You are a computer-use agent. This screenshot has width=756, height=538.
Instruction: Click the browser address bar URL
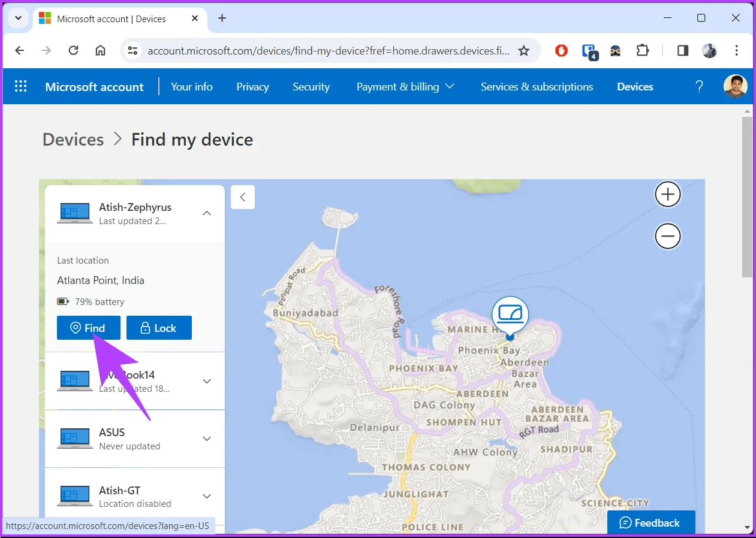328,51
